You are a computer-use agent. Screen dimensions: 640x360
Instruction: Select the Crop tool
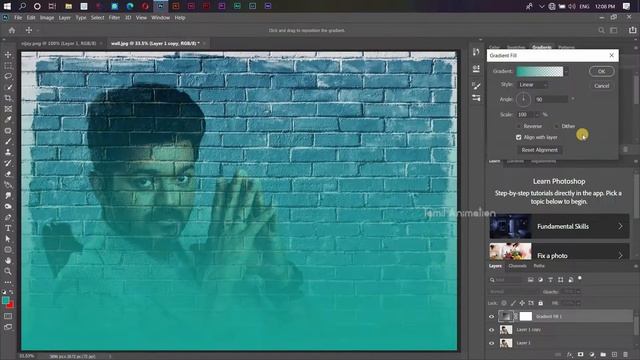(8, 98)
